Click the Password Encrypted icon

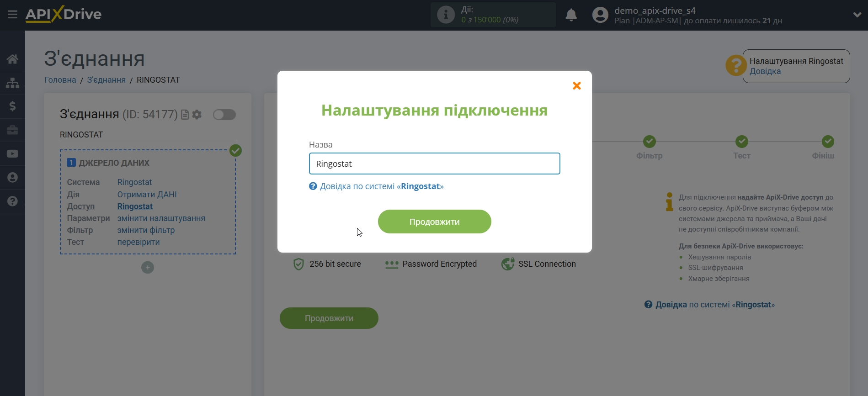[392, 264]
